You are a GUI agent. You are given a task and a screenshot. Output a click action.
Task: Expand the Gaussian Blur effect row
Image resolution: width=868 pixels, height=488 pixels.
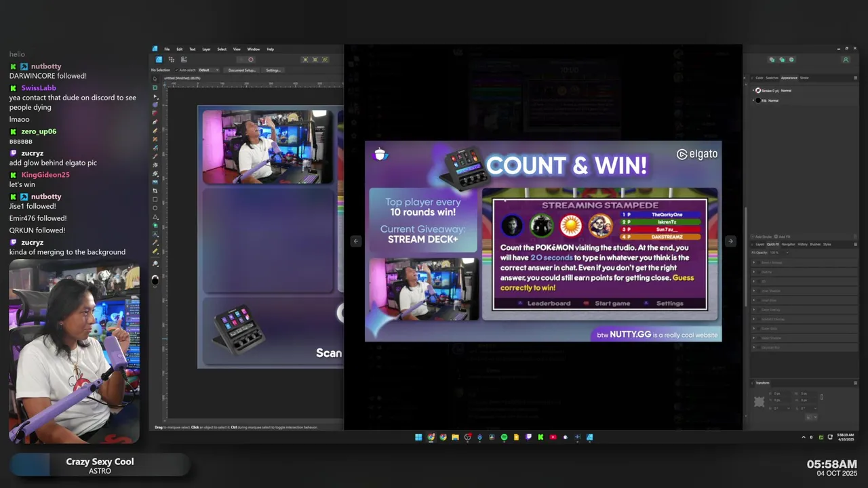pyautogui.click(x=753, y=347)
